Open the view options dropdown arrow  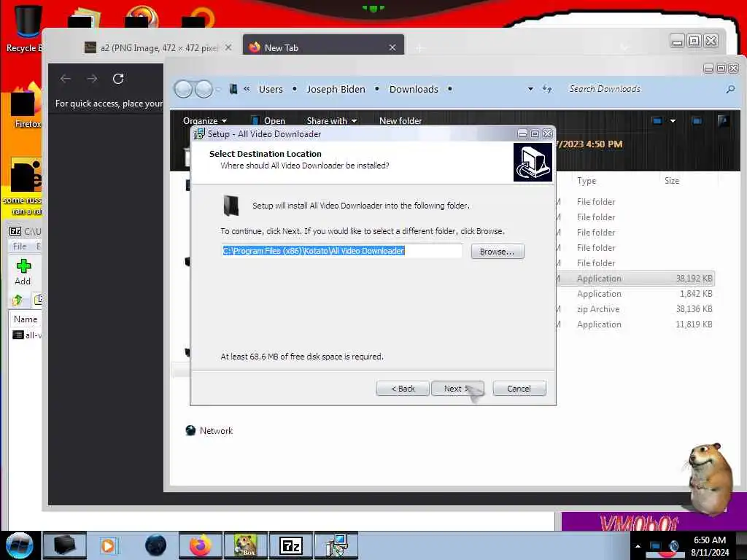point(673,121)
